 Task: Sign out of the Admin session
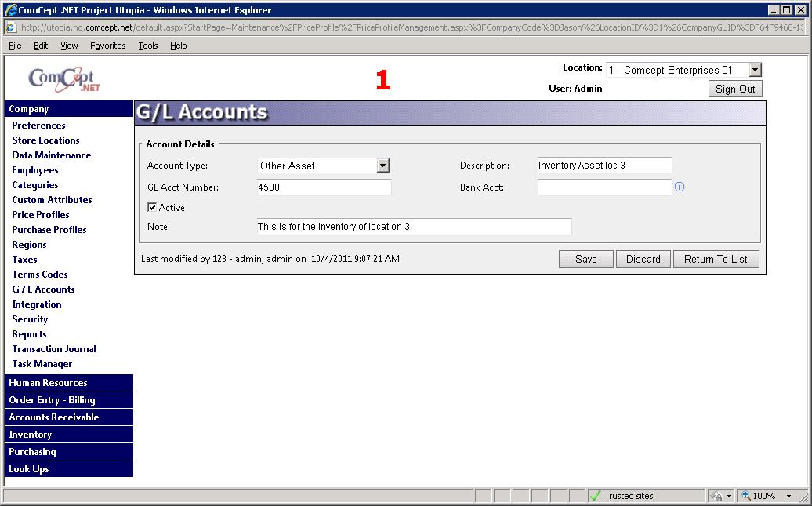(735, 89)
